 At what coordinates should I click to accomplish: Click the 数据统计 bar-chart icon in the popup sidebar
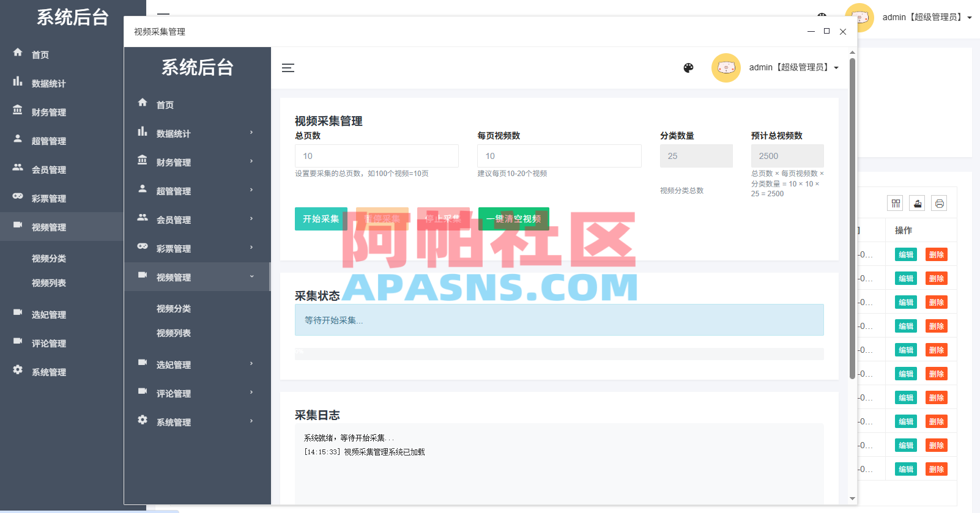point(143,131)
